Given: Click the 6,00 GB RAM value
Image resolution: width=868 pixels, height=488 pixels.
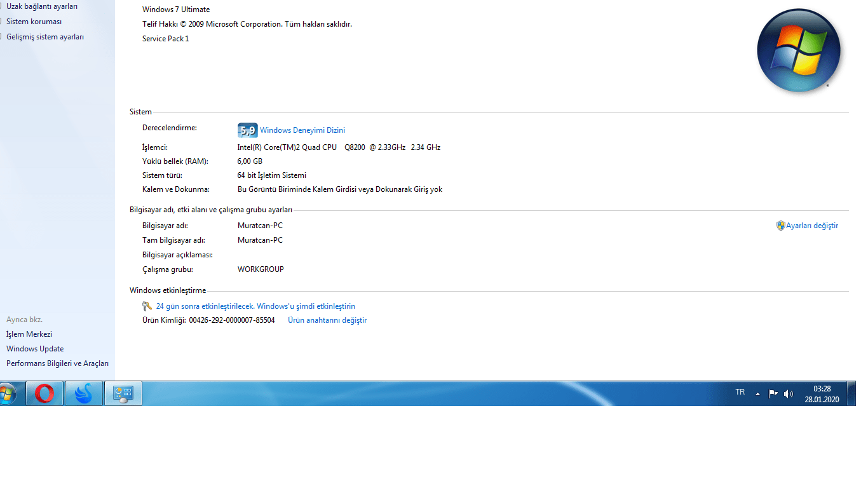Looking at the screenshot, I should click(x=250, y=161).
